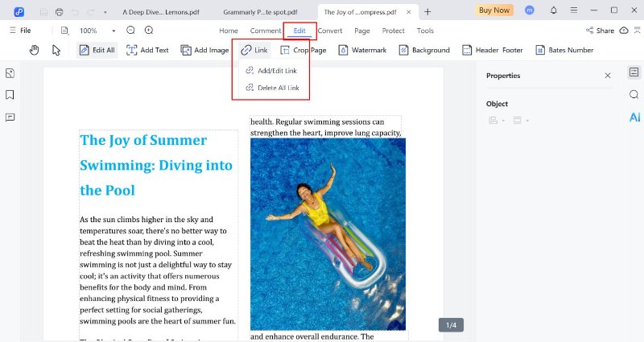Expand the zoom percentage dropdown
Screen dimensions: 644x342
(114, 31)
